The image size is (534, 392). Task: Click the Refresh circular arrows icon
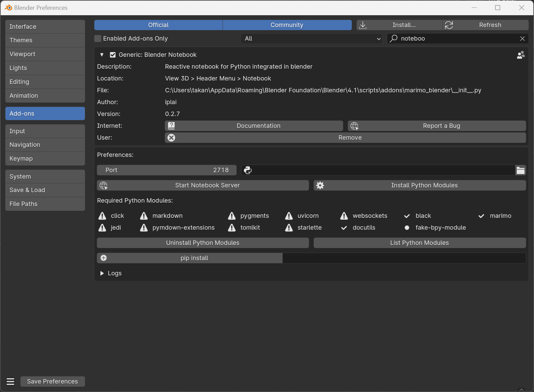pos(449,25)
